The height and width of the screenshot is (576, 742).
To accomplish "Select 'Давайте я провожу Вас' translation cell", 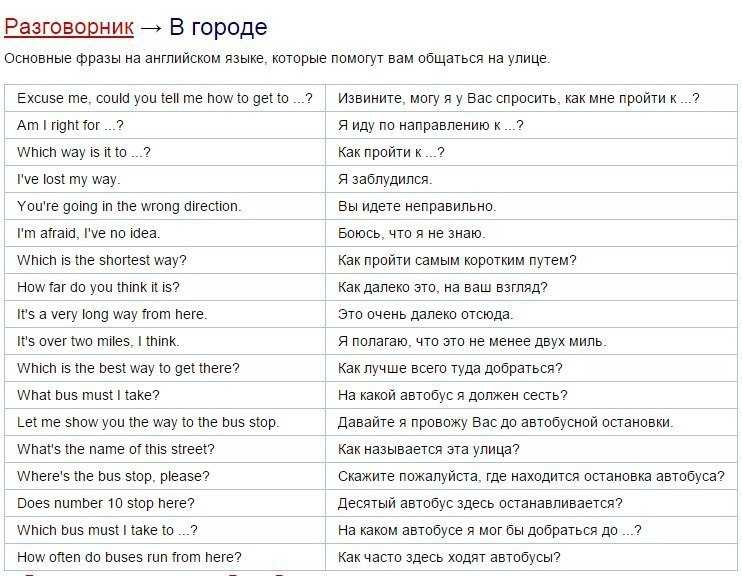I will [531, 422].
